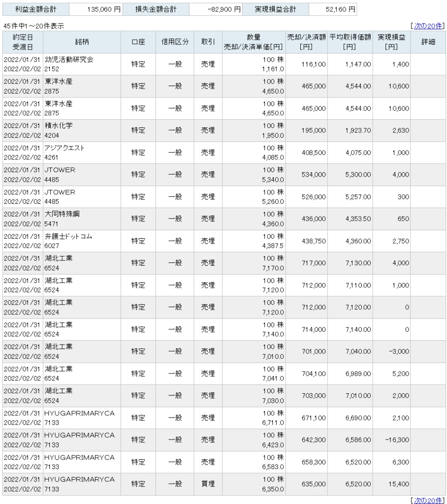447x504 pixels.
Task: Click the stock code 2152
Action: click(52, 69)
